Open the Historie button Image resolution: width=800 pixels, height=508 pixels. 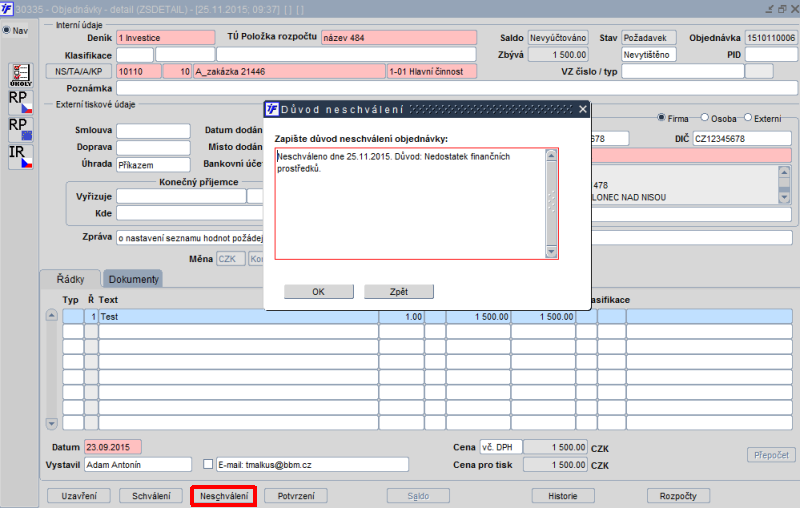(x=563, y=496)
